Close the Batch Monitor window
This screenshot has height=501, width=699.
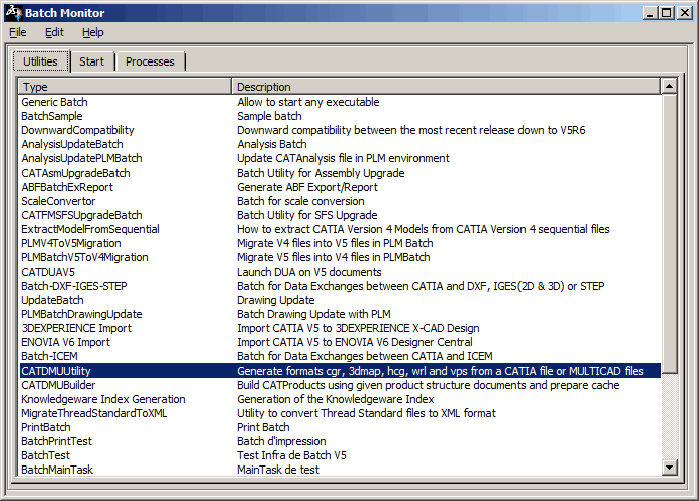[684, 13]
